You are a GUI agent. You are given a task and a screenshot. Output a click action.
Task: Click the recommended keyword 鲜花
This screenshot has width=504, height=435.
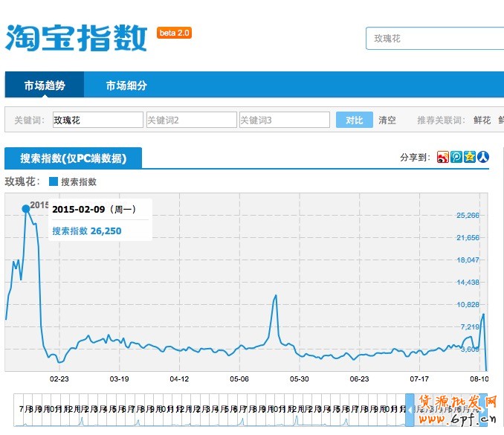482,120
